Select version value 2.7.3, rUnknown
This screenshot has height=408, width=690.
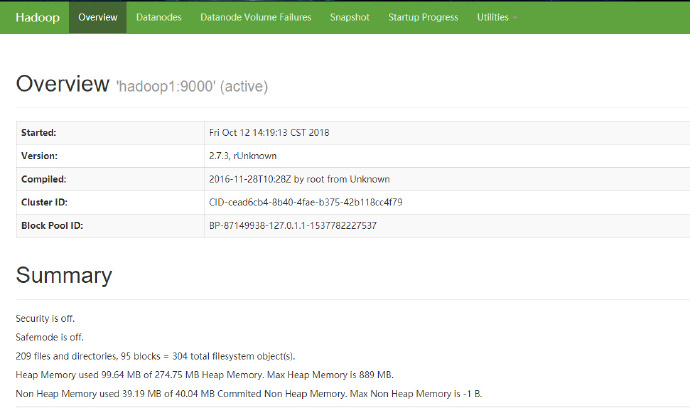pyautogui.click(x=242, y=156)
